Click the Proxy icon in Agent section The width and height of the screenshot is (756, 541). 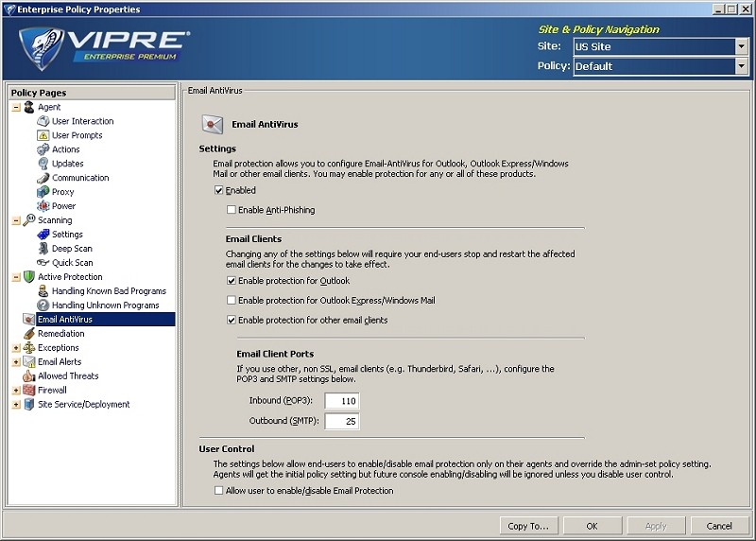pos(43,192)
